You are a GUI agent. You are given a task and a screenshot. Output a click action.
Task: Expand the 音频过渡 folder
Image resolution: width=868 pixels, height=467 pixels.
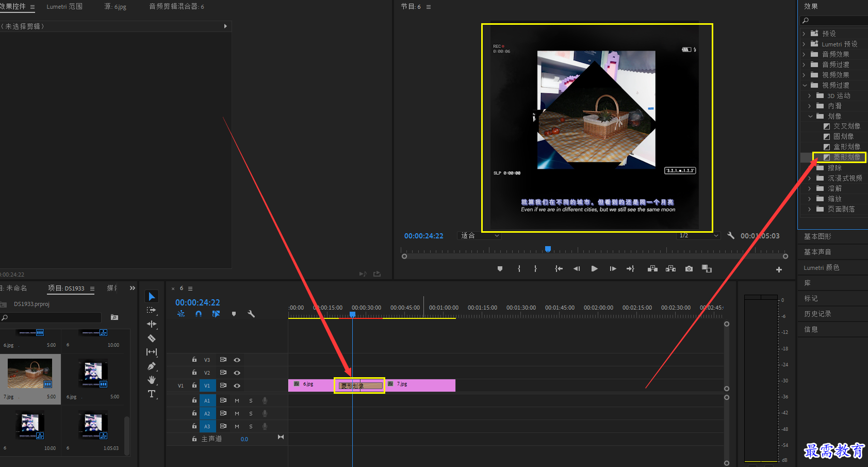point(804,65)
